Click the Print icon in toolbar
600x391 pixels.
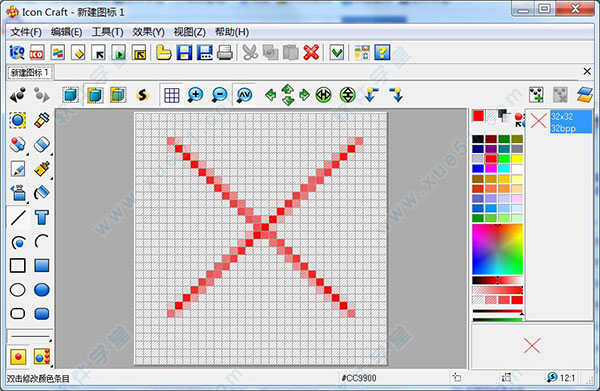coord(225,52)
